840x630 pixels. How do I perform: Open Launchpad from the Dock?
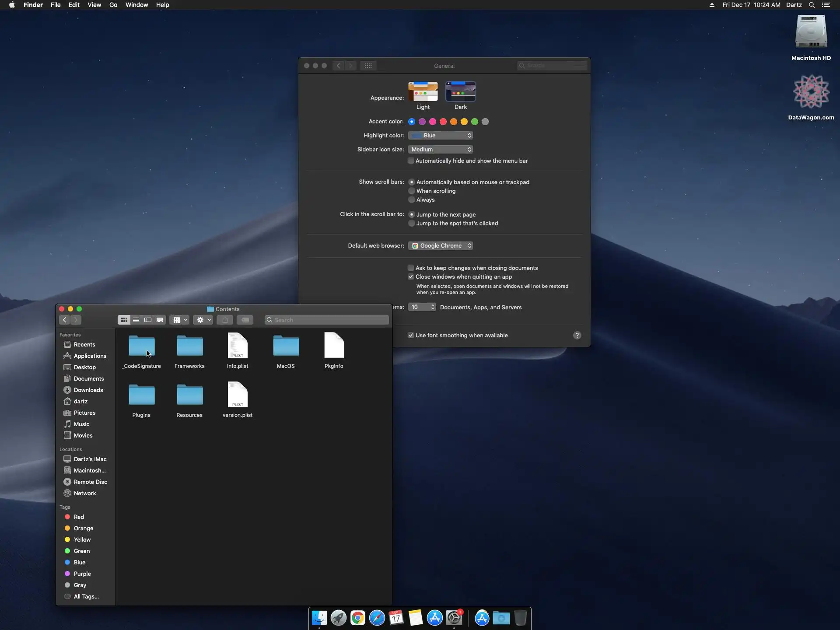click(x=338, y=618)
